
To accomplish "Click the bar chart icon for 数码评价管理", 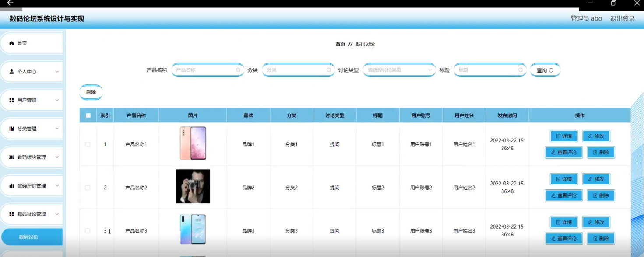I will (x=12, y=186).
